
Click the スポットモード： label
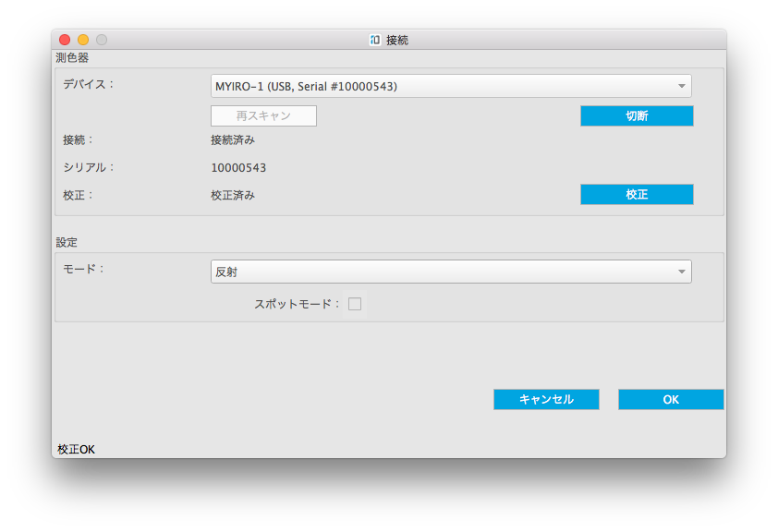coord(297,304)
